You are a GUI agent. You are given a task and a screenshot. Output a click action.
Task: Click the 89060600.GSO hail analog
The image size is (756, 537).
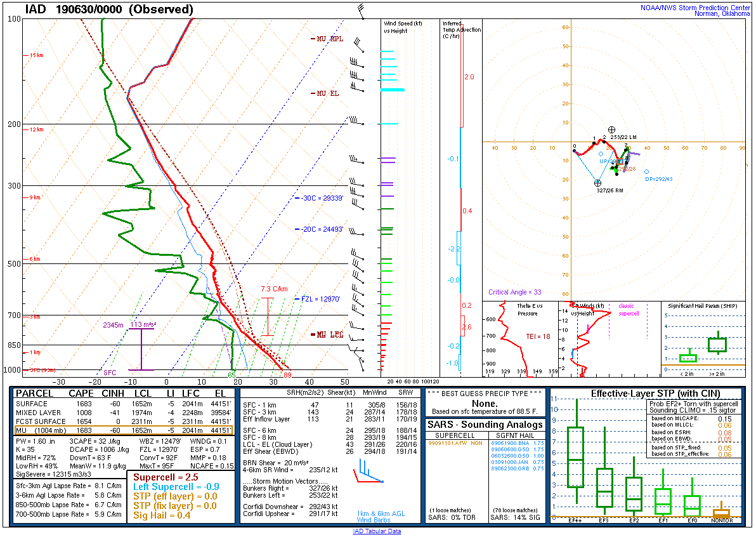[518, 449]
